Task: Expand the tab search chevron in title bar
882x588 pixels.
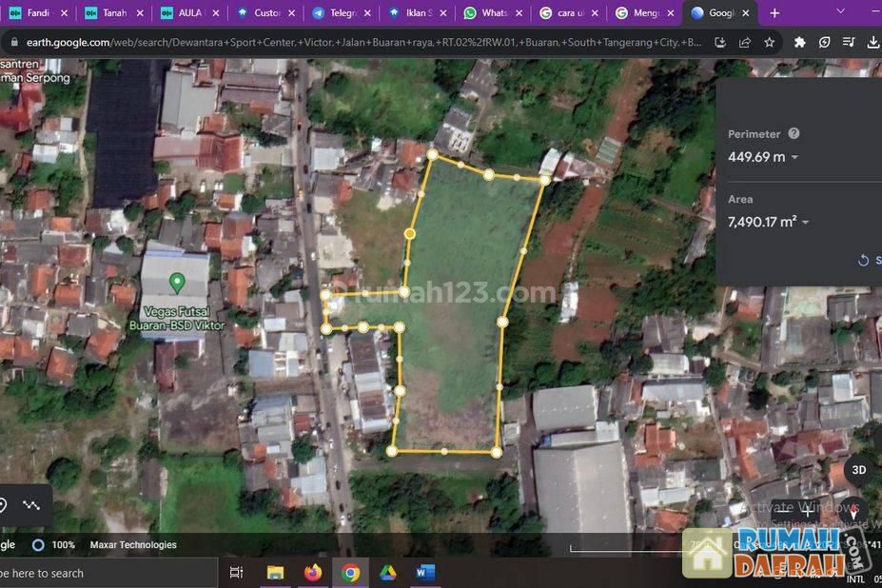Action: click(x=840, y=11)
